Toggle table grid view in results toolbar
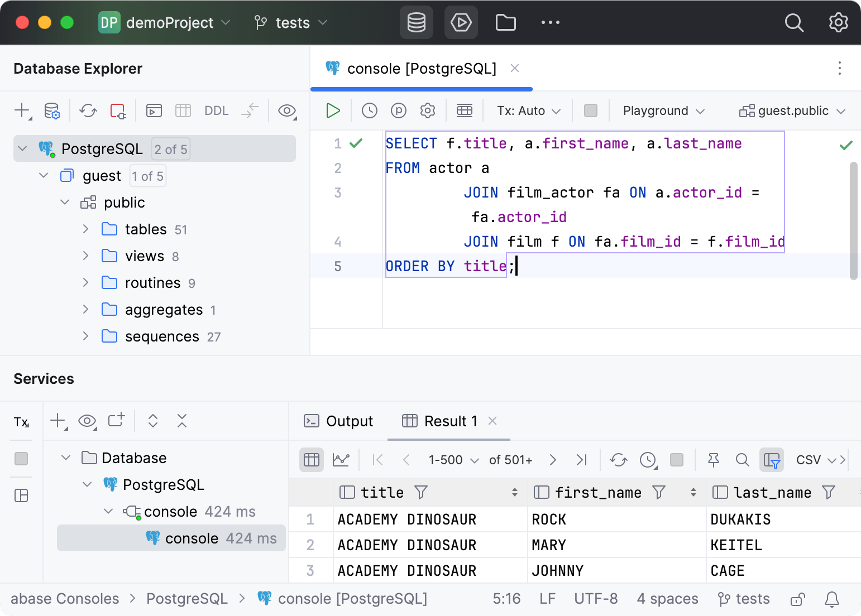Image resolution: width=861 pixels, height=616 pixels. [x=311, y=460]
